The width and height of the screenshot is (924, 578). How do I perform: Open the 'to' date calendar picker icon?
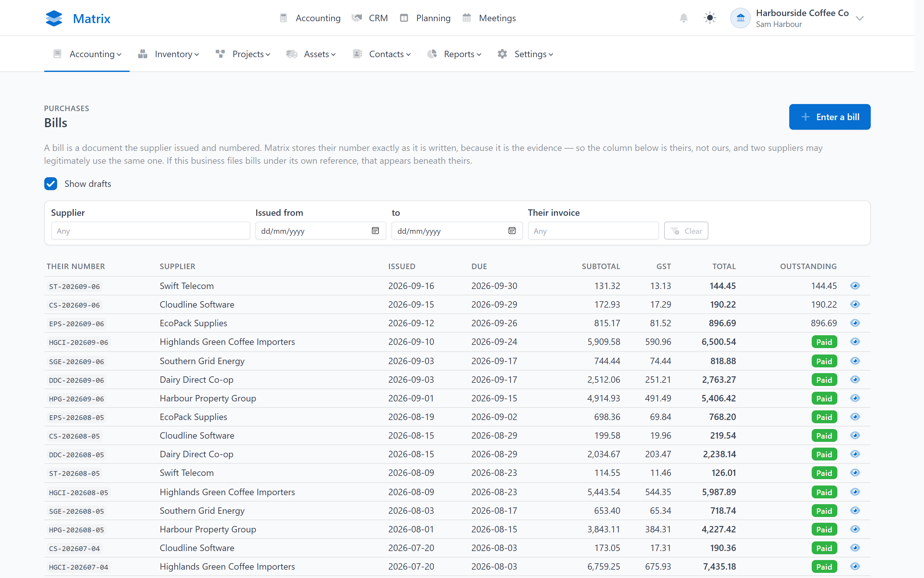[512, 231]
